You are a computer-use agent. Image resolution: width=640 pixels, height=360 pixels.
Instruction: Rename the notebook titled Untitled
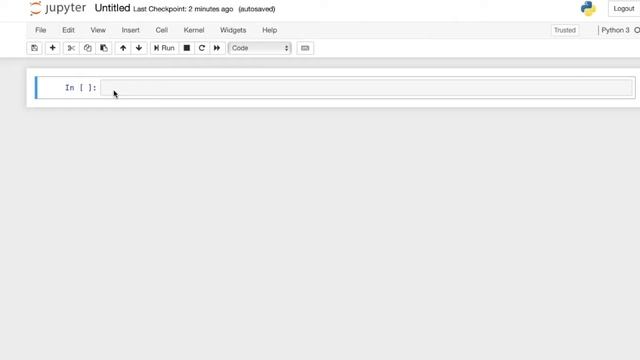(112, 8)
